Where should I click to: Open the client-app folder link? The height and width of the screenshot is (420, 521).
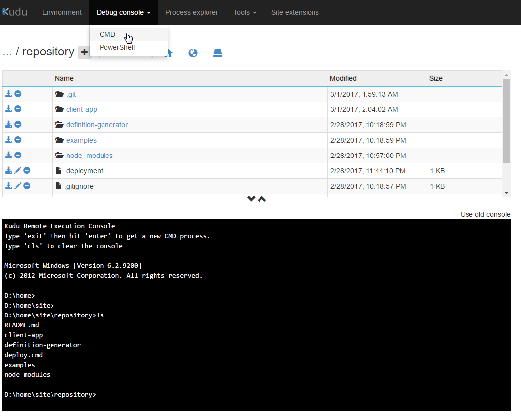coord(82,109)
